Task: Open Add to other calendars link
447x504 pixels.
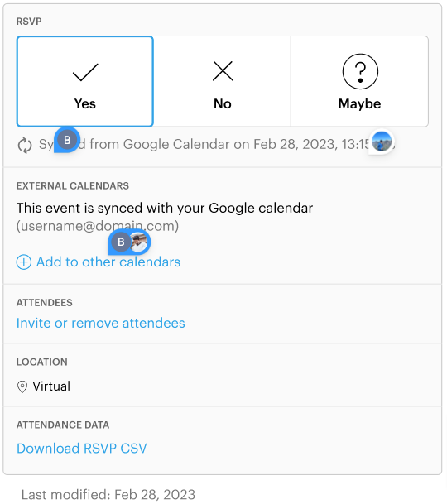Action: (108, 262)
